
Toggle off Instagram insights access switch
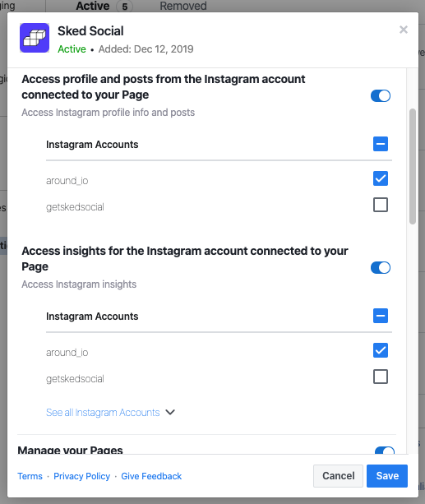pyautogui.click(x=381, y=267)
